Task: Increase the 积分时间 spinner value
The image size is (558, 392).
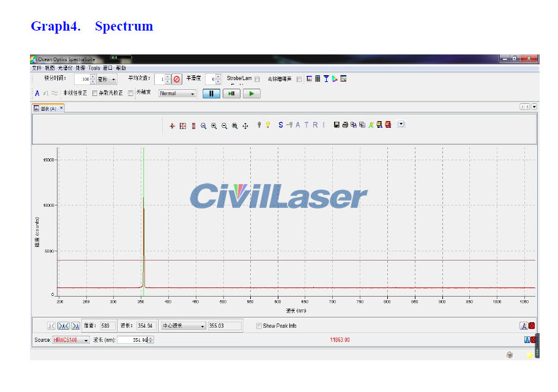Action: pos(92,76)
